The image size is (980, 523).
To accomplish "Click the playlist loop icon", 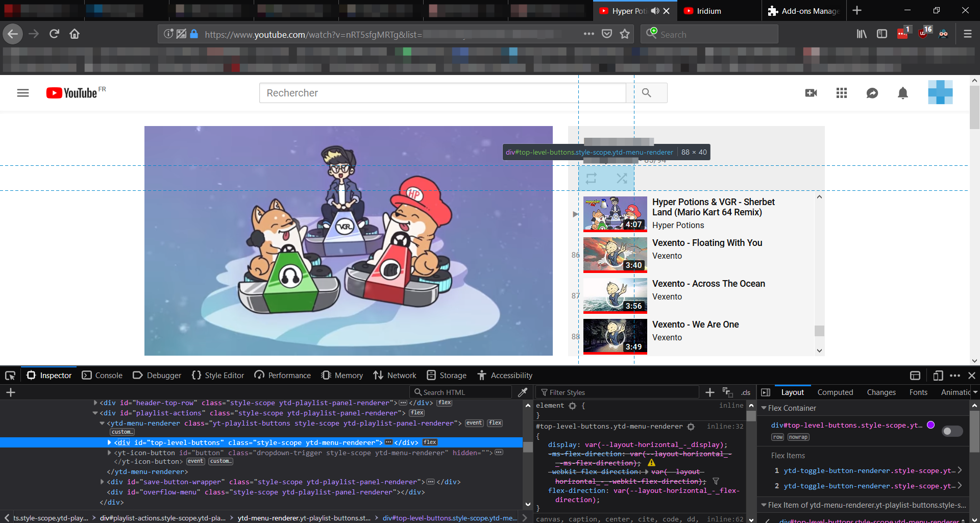I will [x=591, y=179].
